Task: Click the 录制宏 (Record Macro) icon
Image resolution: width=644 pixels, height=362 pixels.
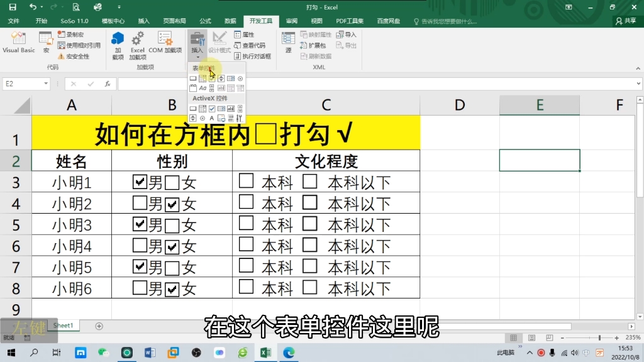Action: tap(62, 35)
